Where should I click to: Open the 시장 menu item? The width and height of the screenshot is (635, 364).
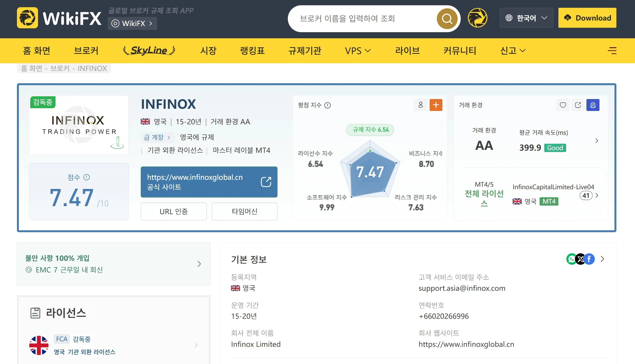tap(208, 50)
